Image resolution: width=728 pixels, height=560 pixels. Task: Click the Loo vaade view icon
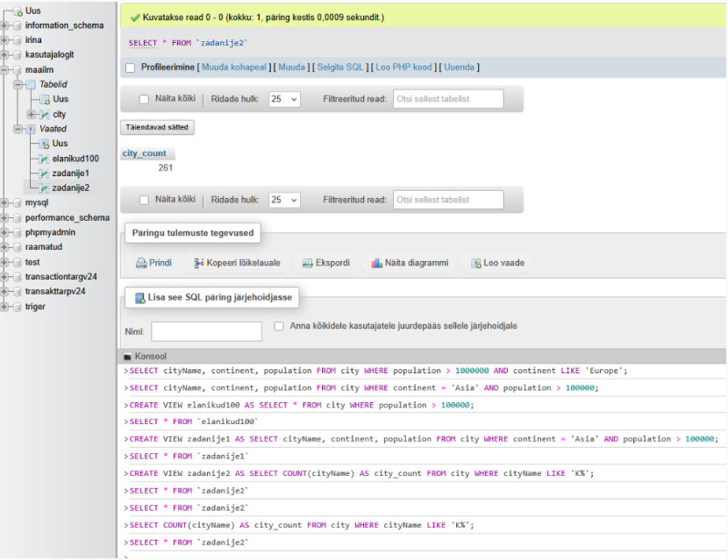click(x=475, y=263)
